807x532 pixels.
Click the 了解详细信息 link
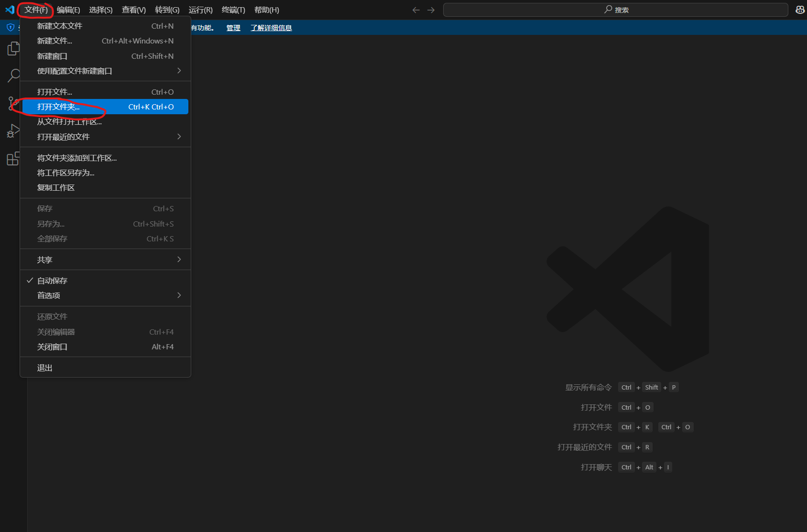pos(271,28)
